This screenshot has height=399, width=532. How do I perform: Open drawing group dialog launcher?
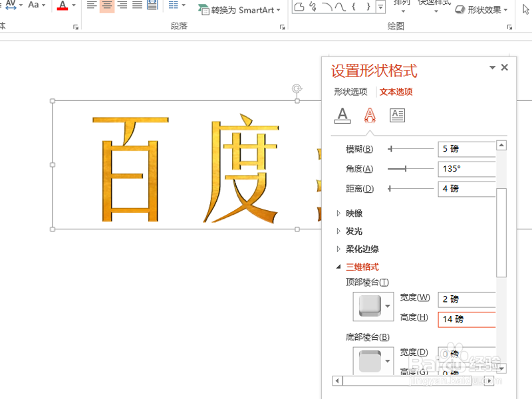pyautogui.click(x=509, y=27)
